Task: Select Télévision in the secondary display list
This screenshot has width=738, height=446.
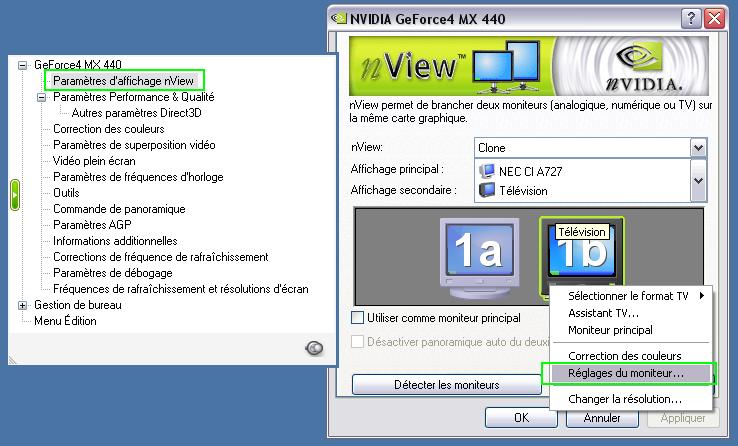Action: pyautogui.click(x=524, y=190)
